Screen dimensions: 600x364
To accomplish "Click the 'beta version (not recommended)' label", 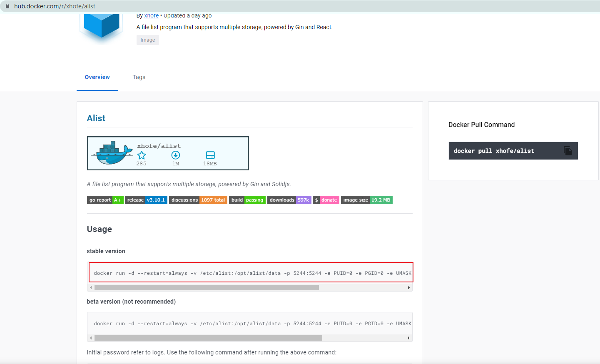I will pos(131,302).
